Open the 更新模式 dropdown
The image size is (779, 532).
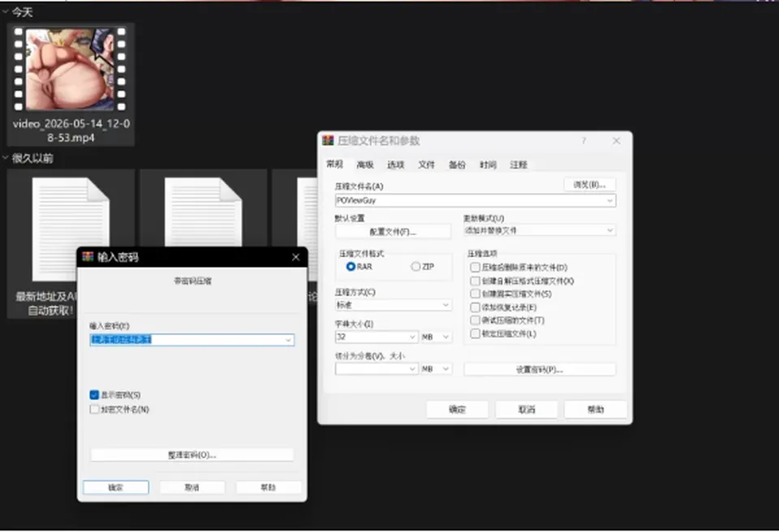[x=539, y=230]
